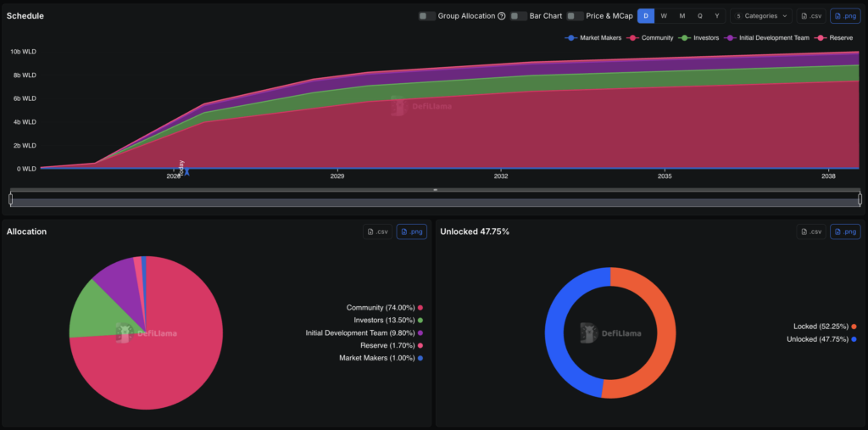
Task: Download Allocation data as .csv
Action: click(377, 232)
